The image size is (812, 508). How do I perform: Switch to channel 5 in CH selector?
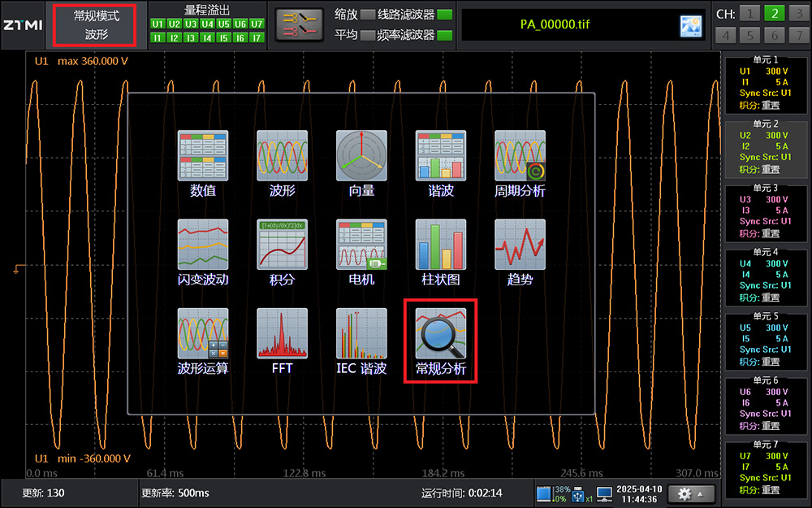(751, 35)
